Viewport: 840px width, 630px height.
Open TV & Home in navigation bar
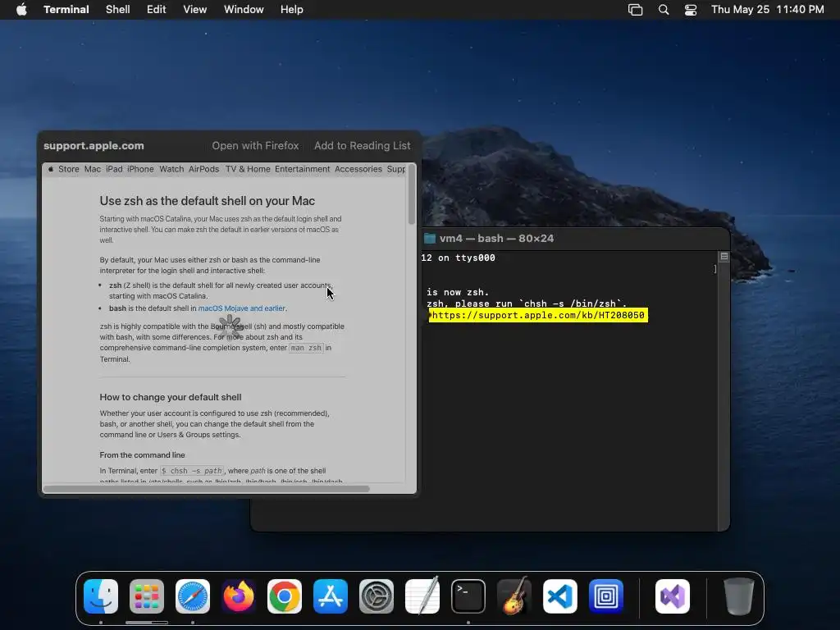pyautogui.click(x=248, y=169)
